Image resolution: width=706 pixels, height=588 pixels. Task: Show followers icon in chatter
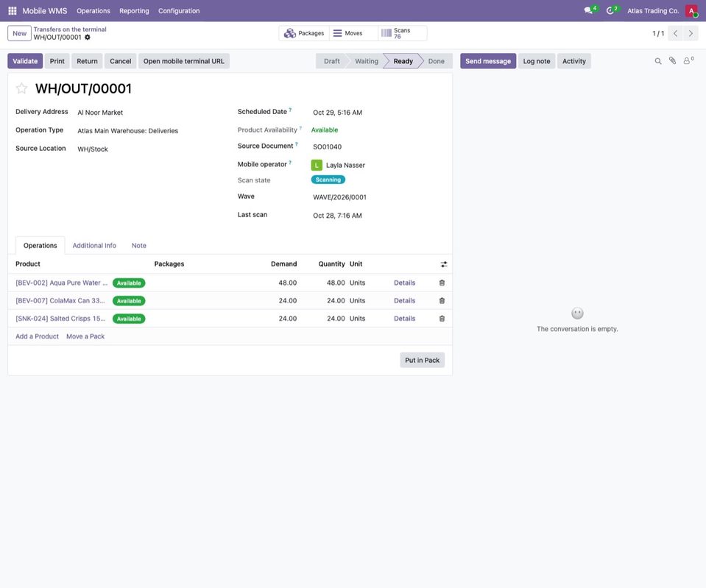[688, 60]
